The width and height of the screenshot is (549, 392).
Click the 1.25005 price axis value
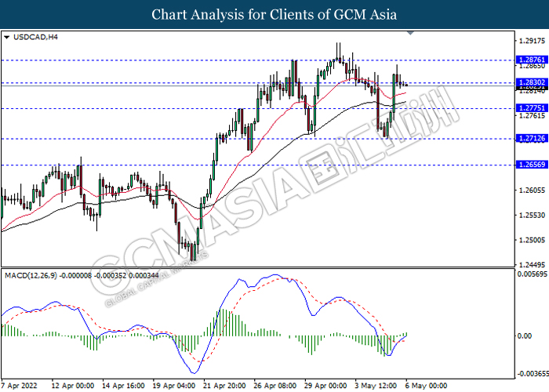click(x=533, y=240)
